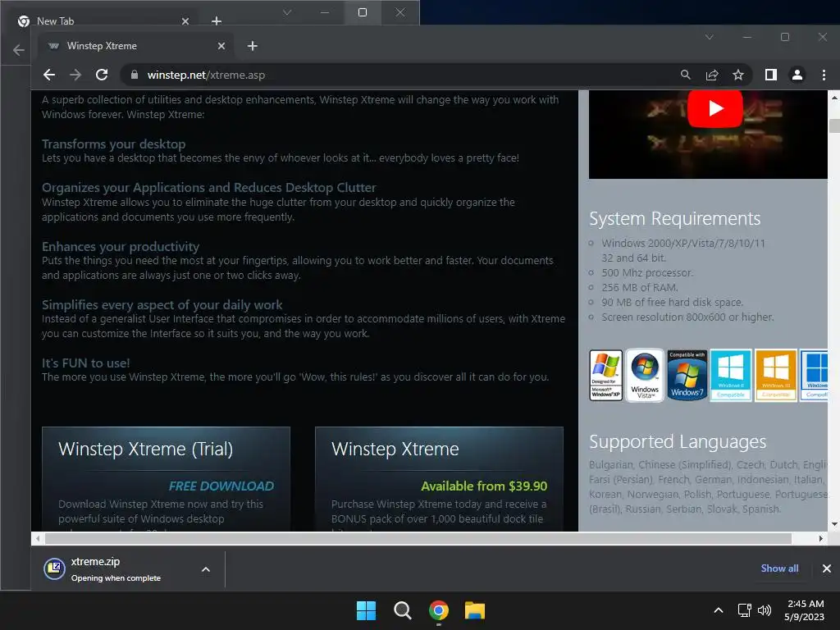
Task: Open File Explorer from the taskbar
Action: click(x=475, y=610)
